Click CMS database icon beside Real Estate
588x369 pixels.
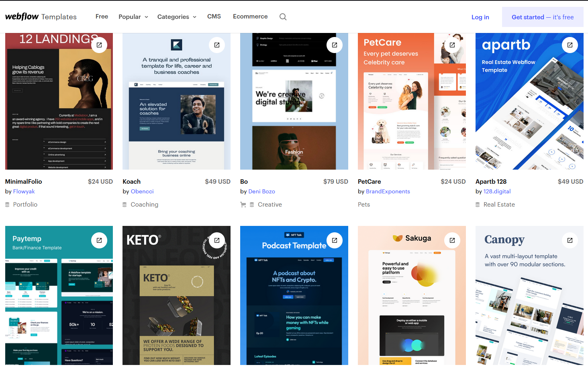(478, 205)
